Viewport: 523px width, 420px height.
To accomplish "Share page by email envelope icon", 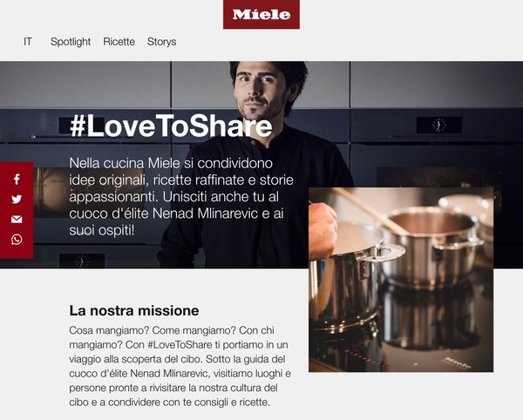I will click(x=17, y=219).
